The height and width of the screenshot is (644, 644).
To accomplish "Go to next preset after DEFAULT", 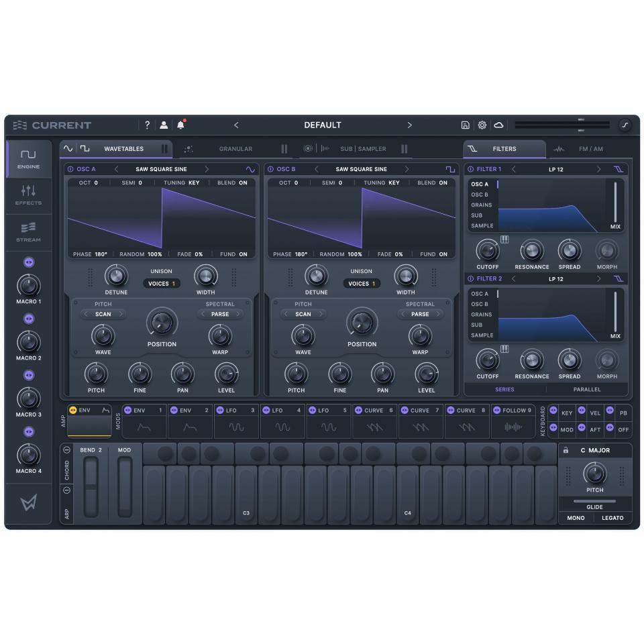I will click(410, 125).
